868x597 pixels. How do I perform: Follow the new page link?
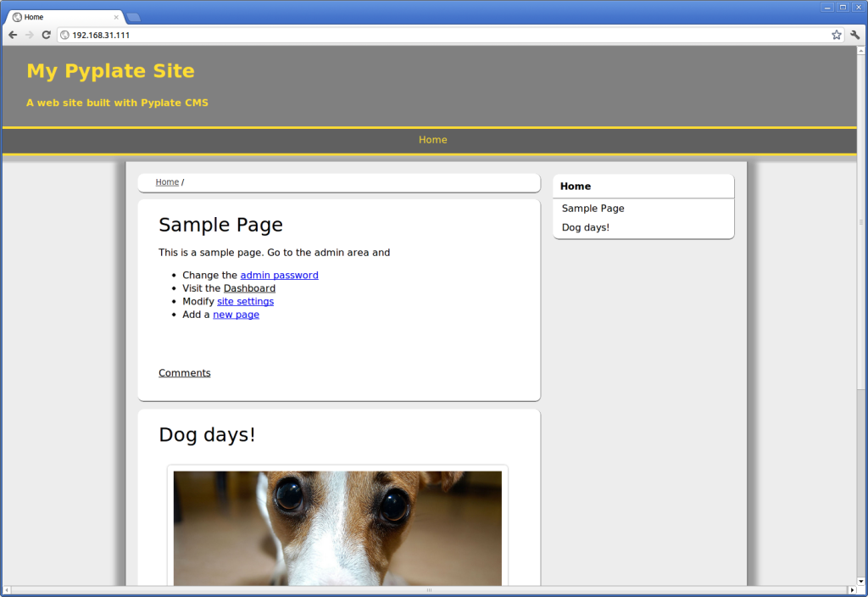(x=236, y=315)
